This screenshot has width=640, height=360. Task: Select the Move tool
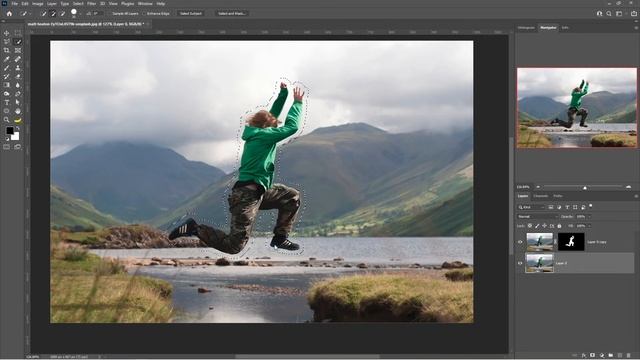click(x=7, y=33)
